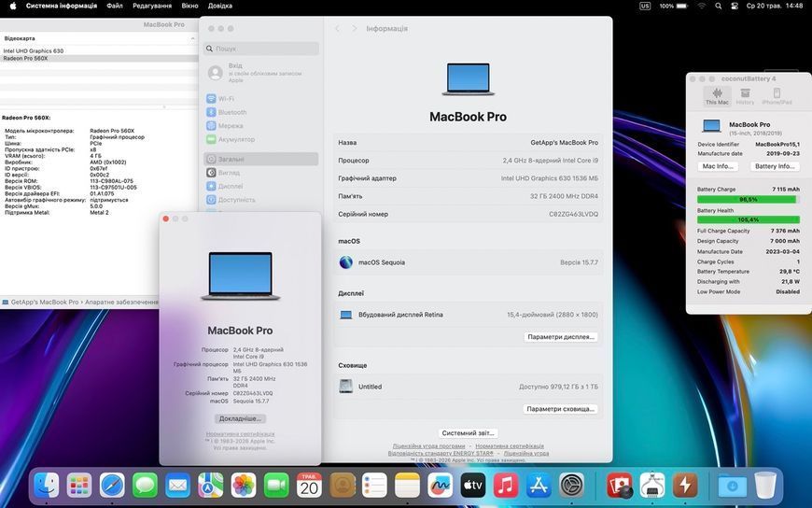Open Maps from the dock
Screen dimensions: 812x508
pyautogui.click(x=211, y=487)
